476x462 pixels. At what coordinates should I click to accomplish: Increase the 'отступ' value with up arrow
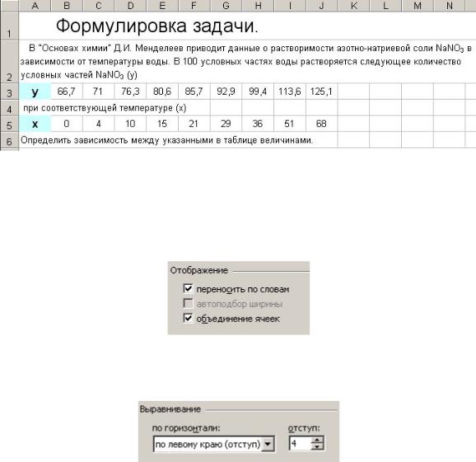coord(317,440)
